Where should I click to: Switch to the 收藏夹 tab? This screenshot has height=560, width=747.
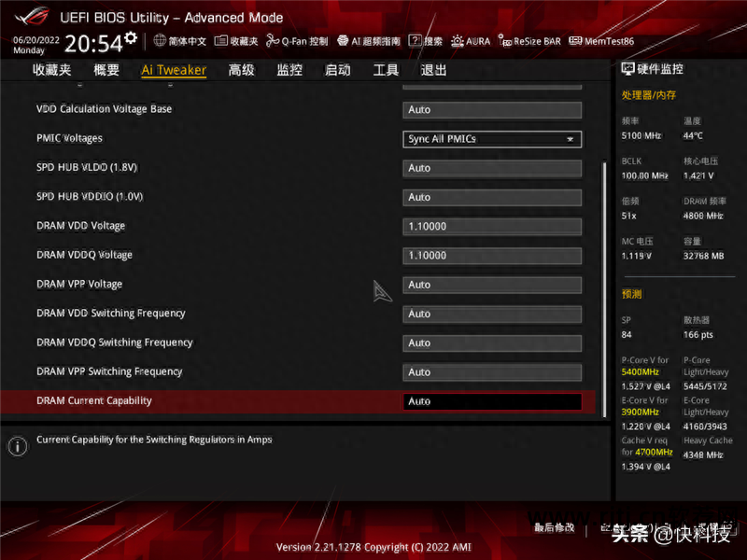click(52, 70)
